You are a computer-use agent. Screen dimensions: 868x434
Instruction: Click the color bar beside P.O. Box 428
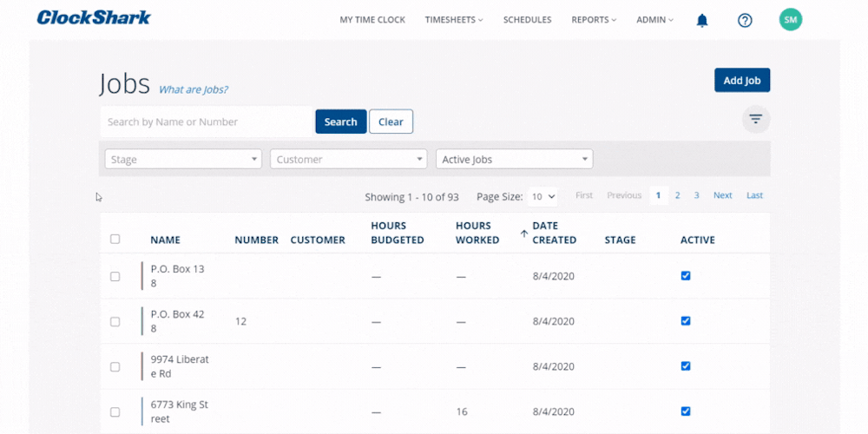coord(141,321)
